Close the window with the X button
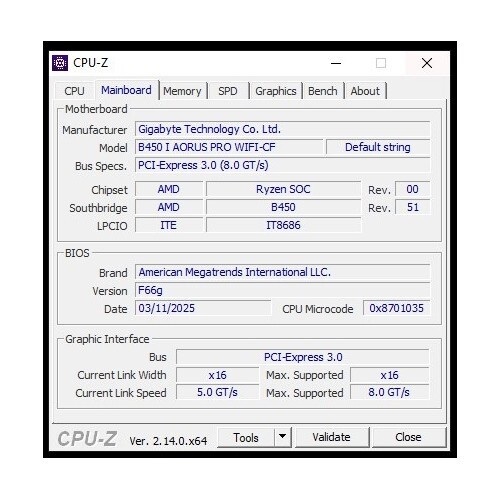Screen dimensions: 500x500 (427, 63)
